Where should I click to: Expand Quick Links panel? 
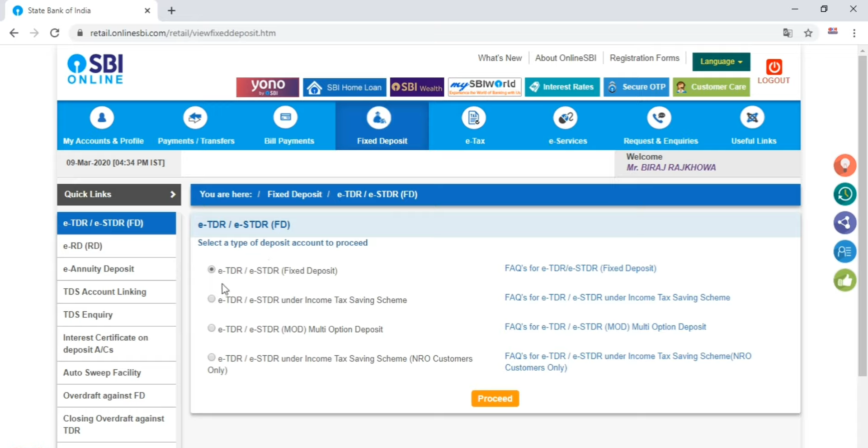(x=119, y=195)
